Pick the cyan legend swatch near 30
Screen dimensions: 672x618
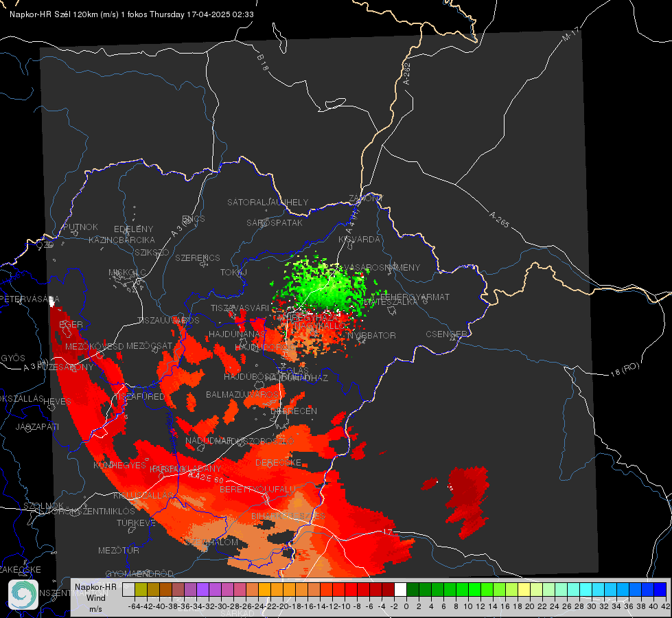[x=586, y=589]
